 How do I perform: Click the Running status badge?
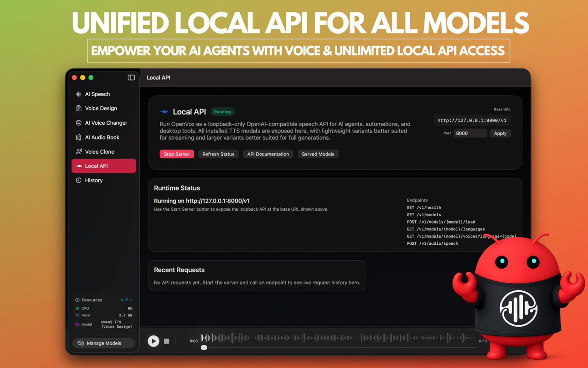tap(222, 111)
